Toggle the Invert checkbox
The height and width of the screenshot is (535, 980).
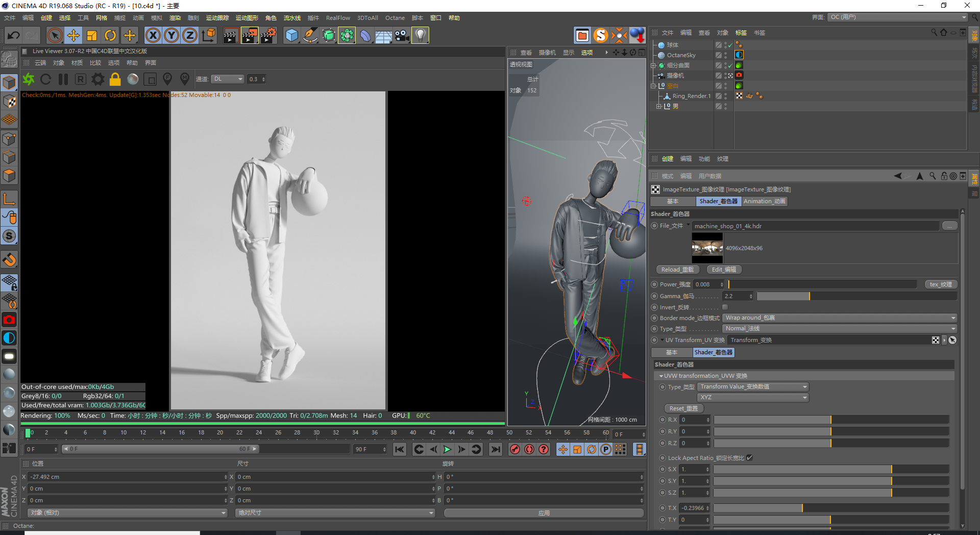(725, 307)
